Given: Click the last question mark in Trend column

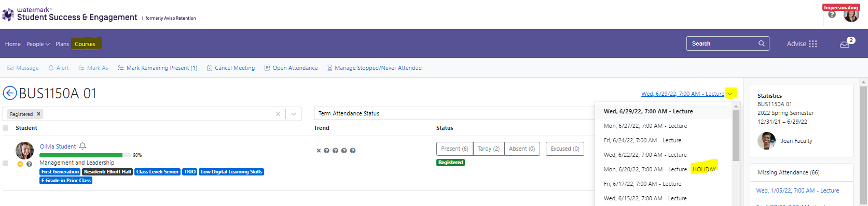Looking at the screenshot, I should (x=353, y=151).
